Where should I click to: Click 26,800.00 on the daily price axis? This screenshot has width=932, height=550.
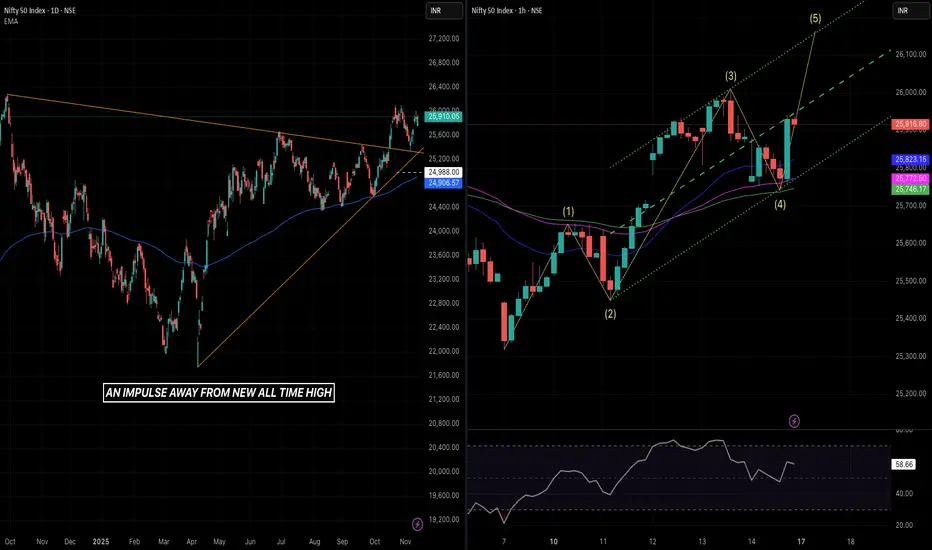pyautogui.click(x=444, y=62)
